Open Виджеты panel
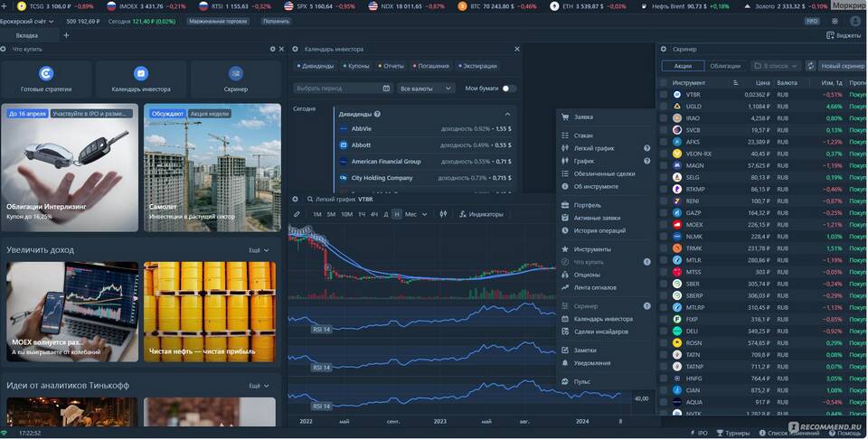This screenshot has width=868, height=439. pos(844,35)
